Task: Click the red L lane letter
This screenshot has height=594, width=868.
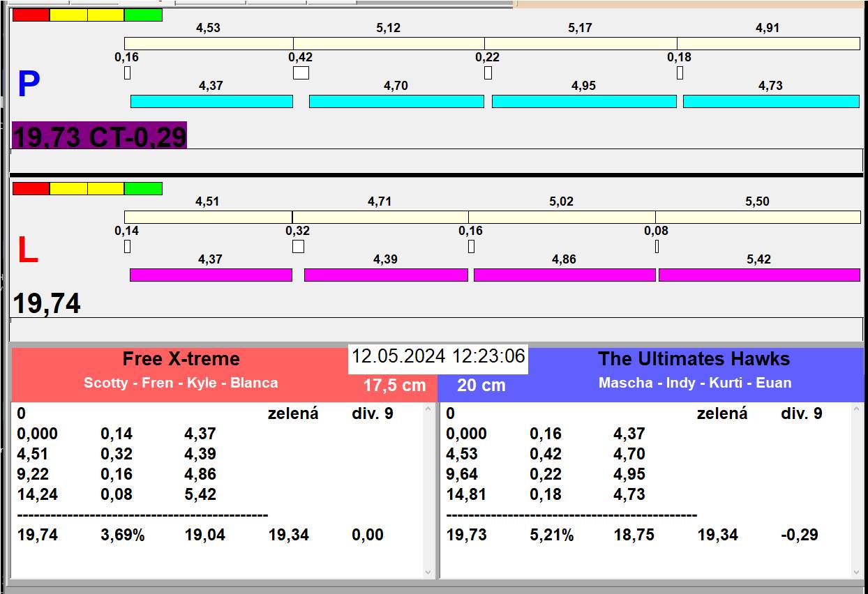Action: pos(27,251)
